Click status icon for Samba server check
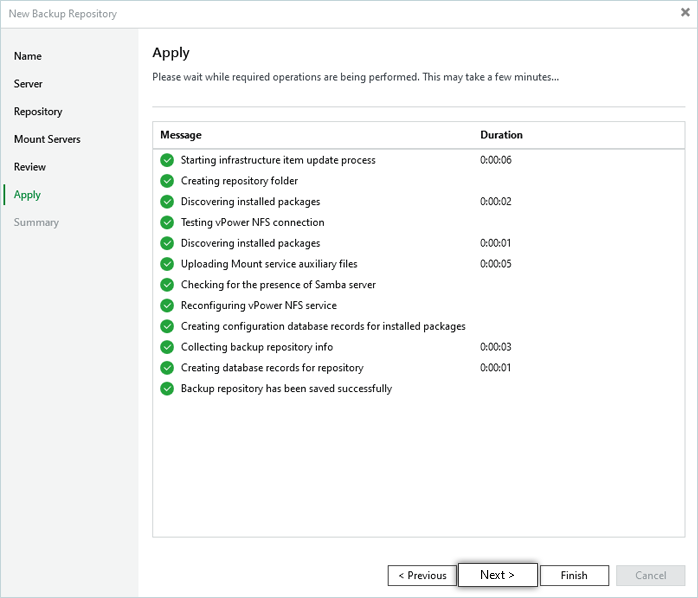Viewport: 698px width, 598px height. [167, 285]
